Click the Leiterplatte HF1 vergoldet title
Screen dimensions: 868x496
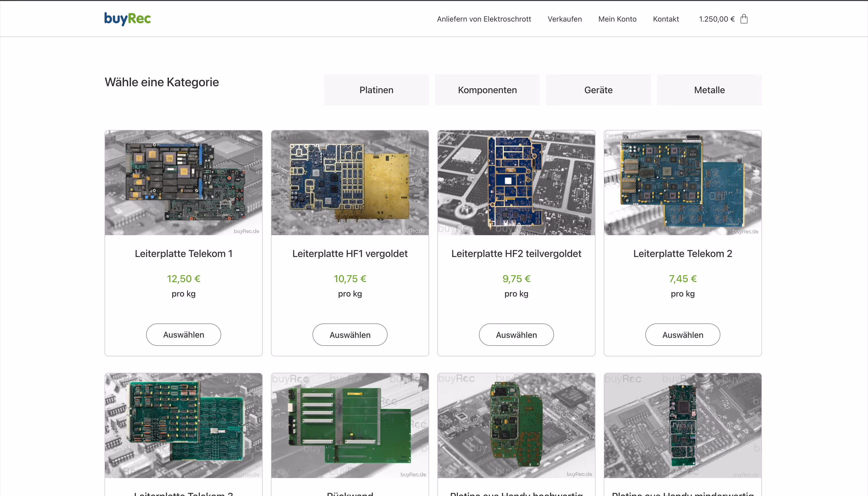(x=350, y=253)
